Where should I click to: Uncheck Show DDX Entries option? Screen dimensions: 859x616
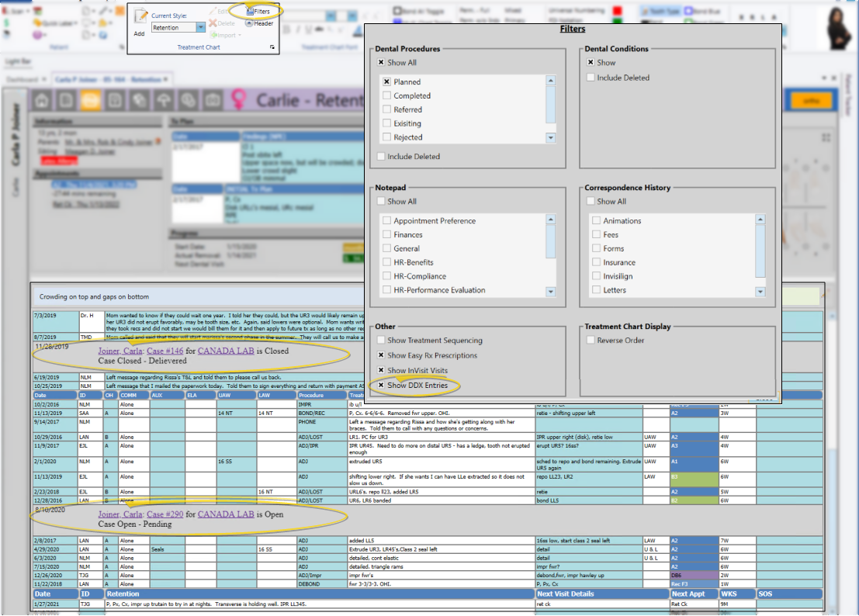click(381, 385)
